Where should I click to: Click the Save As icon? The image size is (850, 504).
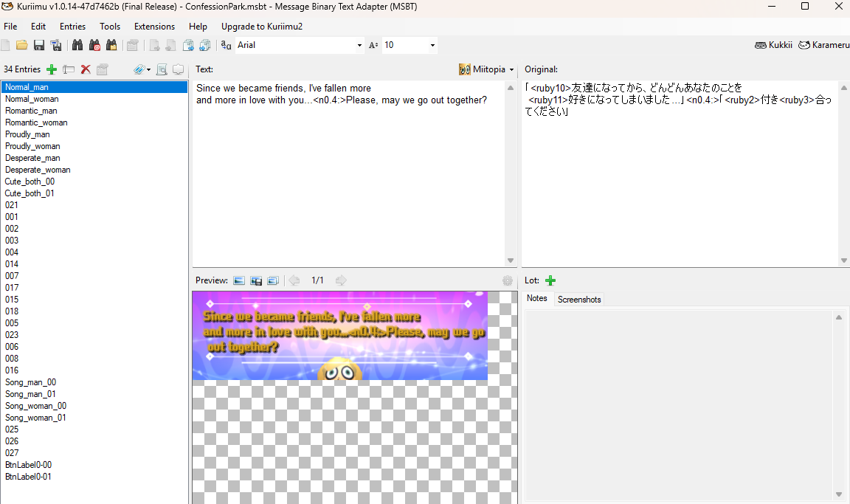56,45
